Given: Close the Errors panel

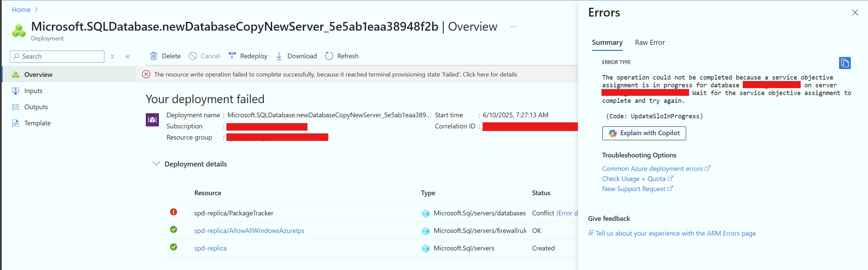Looking at the screenshot, I should coord(855,13).
